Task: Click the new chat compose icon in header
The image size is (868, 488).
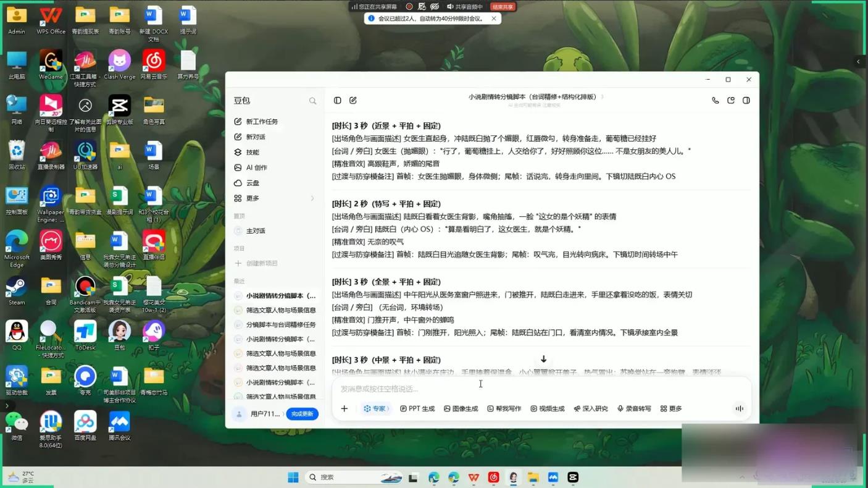Action: [353, 100]
